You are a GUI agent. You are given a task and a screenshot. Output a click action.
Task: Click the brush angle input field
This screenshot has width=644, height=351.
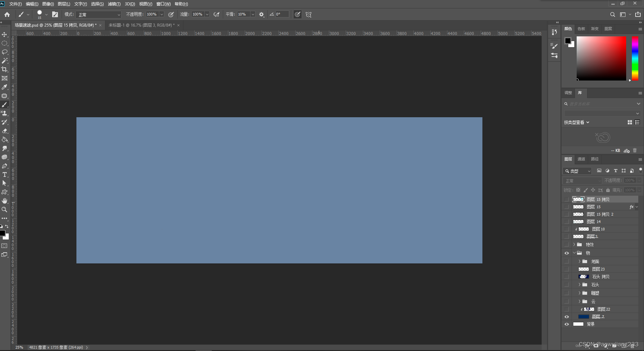[282, 14]
